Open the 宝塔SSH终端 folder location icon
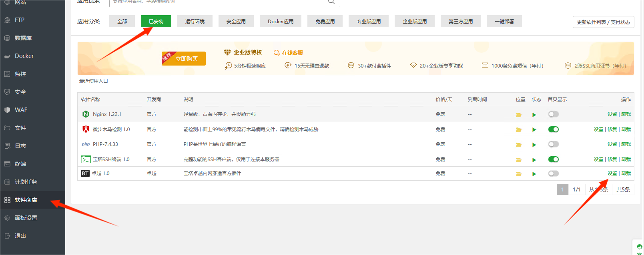644x255 pixels. coord(518,160)
